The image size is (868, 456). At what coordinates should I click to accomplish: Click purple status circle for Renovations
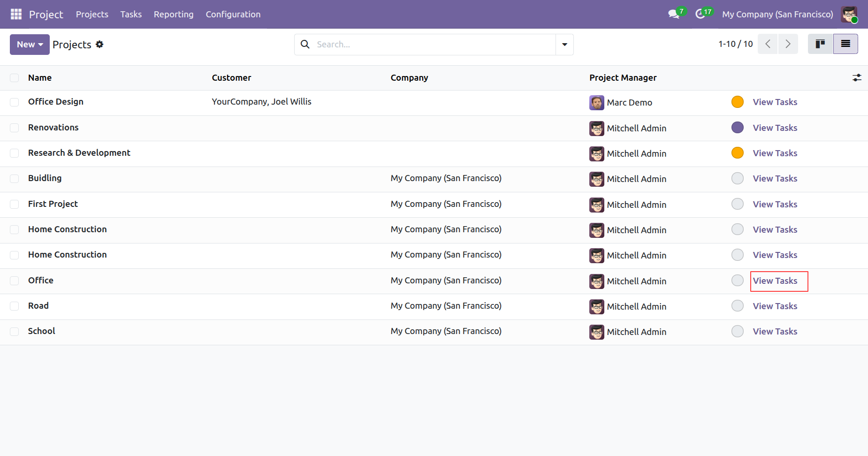pyautogui.click(x=738, y=128)
